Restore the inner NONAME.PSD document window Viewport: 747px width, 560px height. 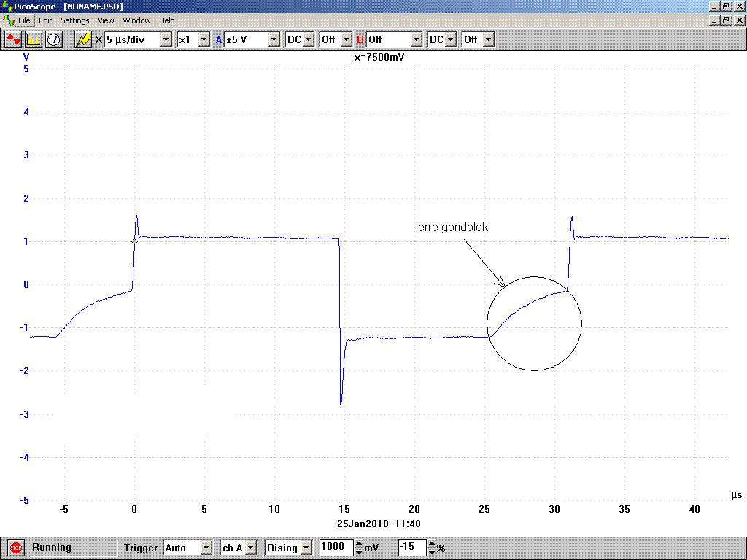point(726,20)
